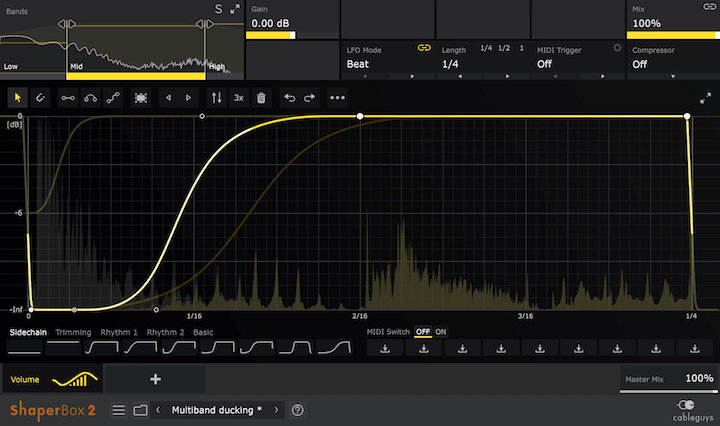Open the LFO Mode Beat selector

pos(358,64)
